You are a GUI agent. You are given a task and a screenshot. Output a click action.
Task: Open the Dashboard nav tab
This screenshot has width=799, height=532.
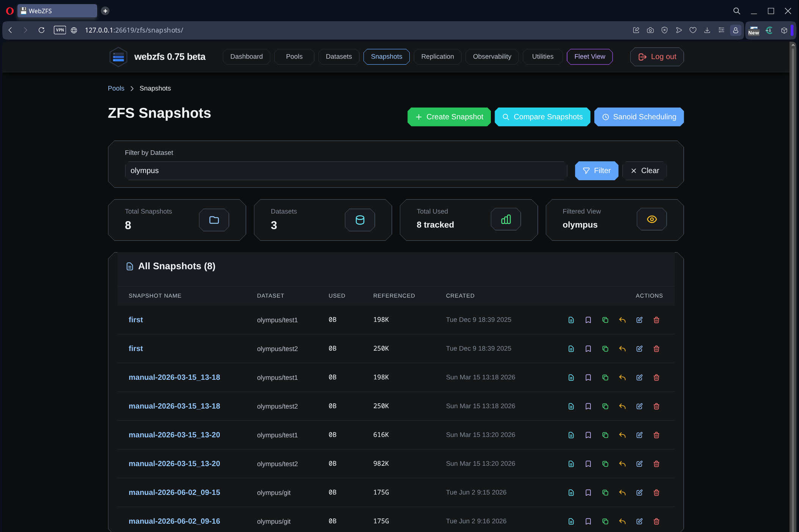(x=246, y=57)
